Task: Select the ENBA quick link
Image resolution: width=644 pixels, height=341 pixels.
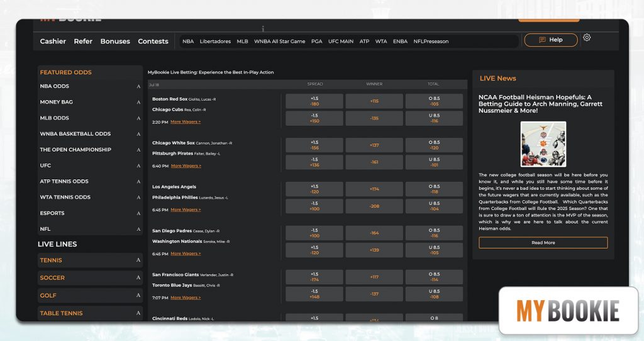Action: tap(400, 41)
